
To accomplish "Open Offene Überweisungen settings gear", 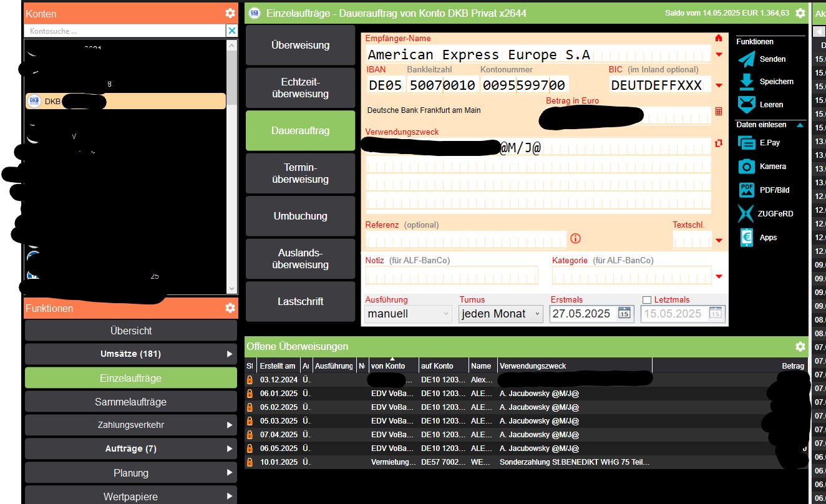I will click(x=800, y=346).
